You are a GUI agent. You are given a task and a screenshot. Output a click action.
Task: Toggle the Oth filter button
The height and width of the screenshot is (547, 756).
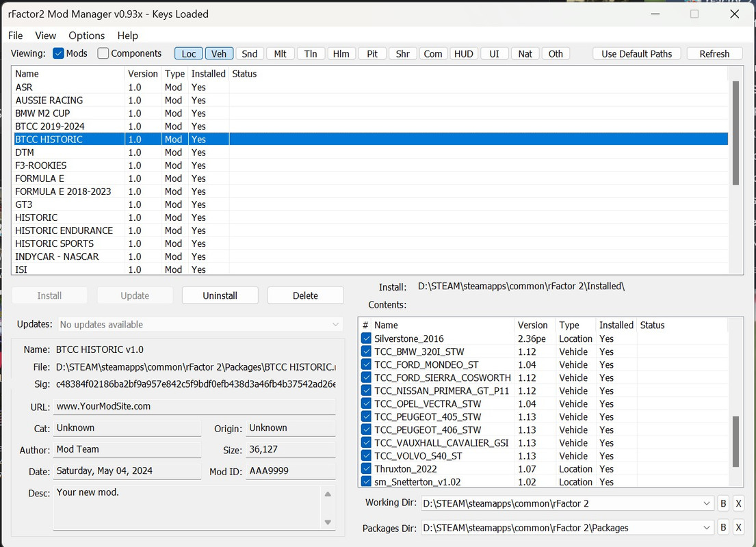point(556,53)
